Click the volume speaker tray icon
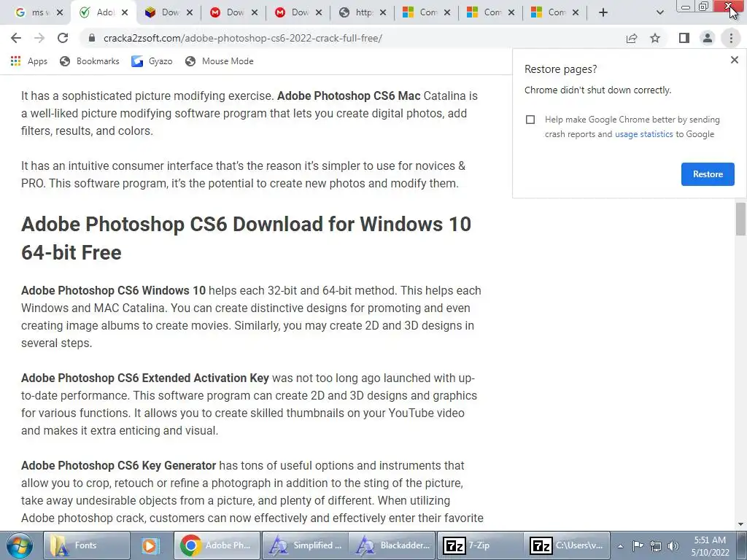747x560 pixels. [673, 546]
